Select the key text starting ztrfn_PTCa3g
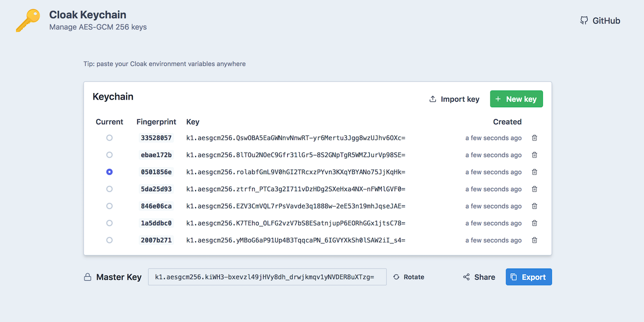 tap(296, 189)
